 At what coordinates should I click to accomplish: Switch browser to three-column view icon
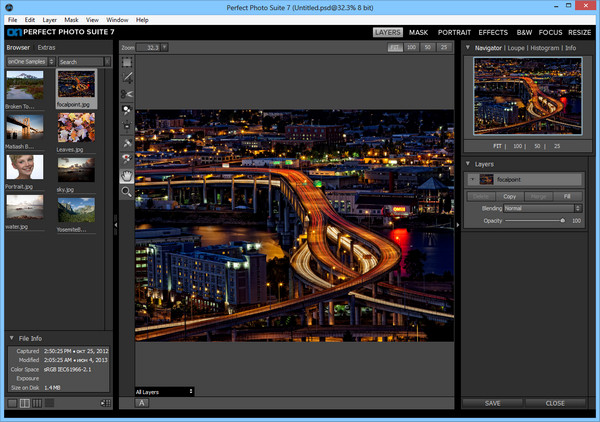tap(37, 403)
